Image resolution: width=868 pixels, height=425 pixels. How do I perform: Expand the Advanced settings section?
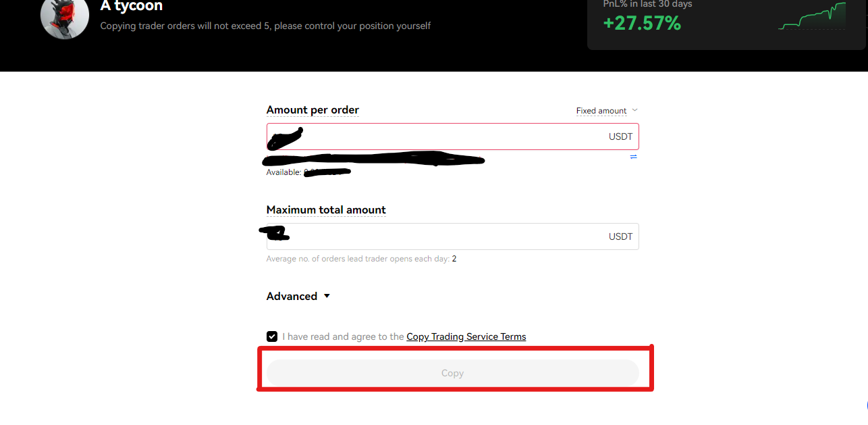pos(298,296)
